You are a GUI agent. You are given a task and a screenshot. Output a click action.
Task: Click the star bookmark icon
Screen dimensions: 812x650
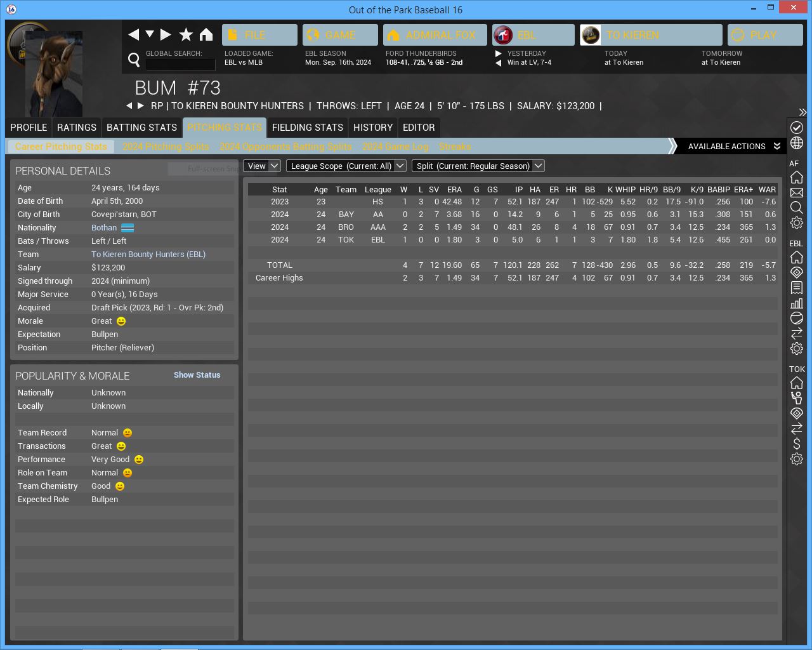click(186, 34)
